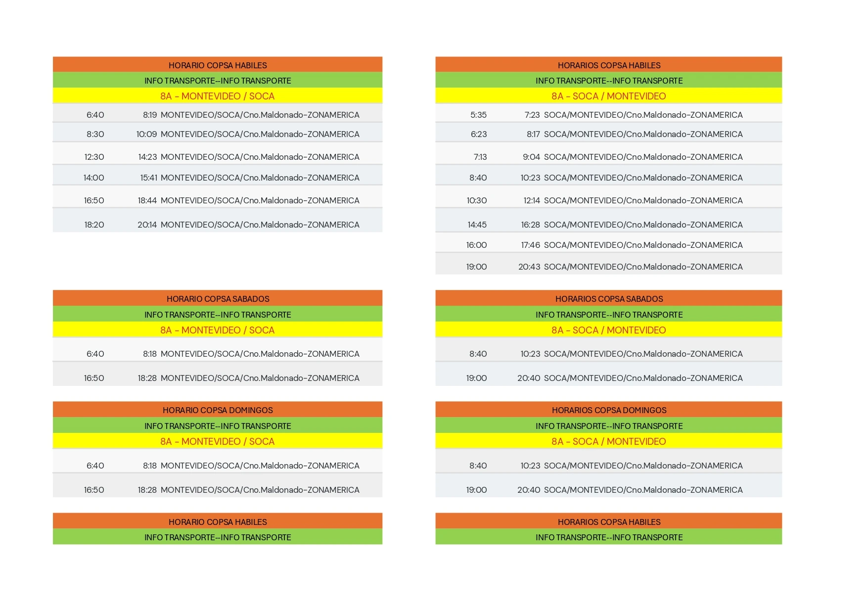Select the 18:44 arrival time

pos(147,200)
